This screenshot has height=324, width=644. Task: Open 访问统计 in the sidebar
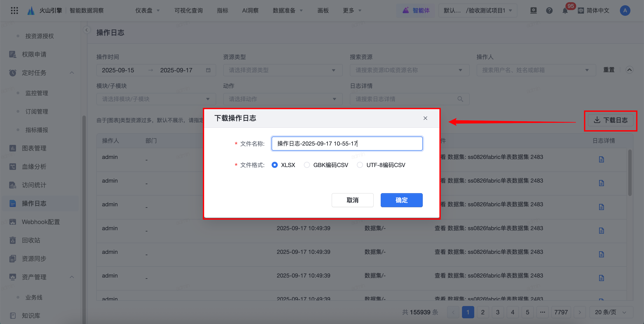[34, 185]
